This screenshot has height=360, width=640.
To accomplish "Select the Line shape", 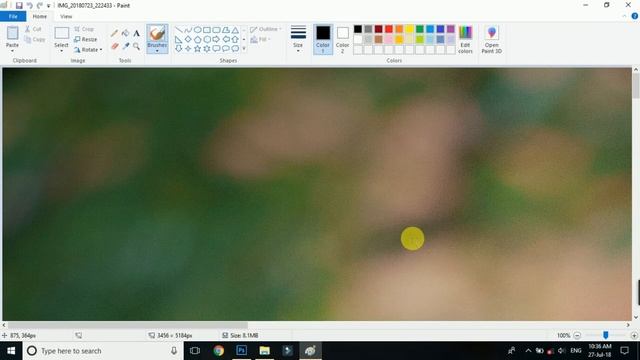I will tap(178, 30).
